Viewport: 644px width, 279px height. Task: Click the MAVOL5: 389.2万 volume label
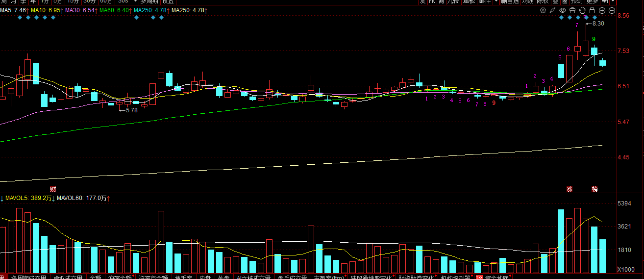click(28, 198)
